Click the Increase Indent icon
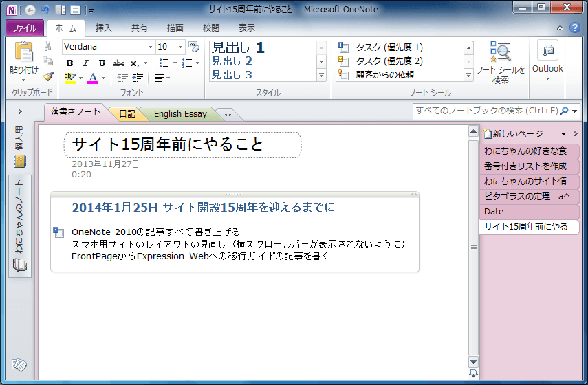 (138, 78)
